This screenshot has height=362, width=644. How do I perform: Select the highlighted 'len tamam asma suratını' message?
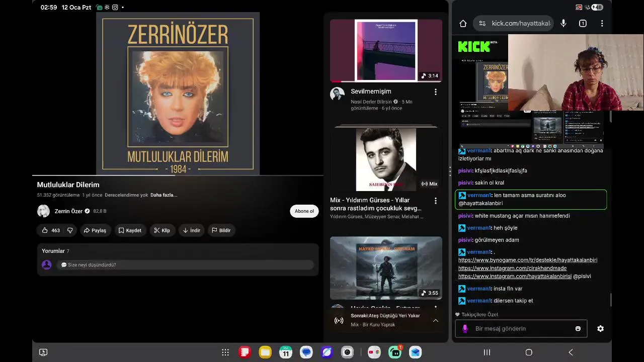[531, 199]
